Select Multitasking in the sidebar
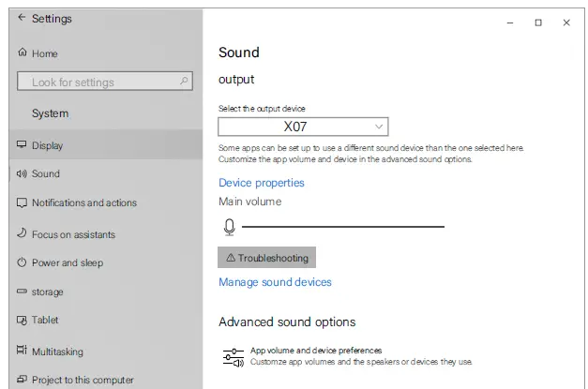Viewport: 588px width, 389px height. click(56, 352)
